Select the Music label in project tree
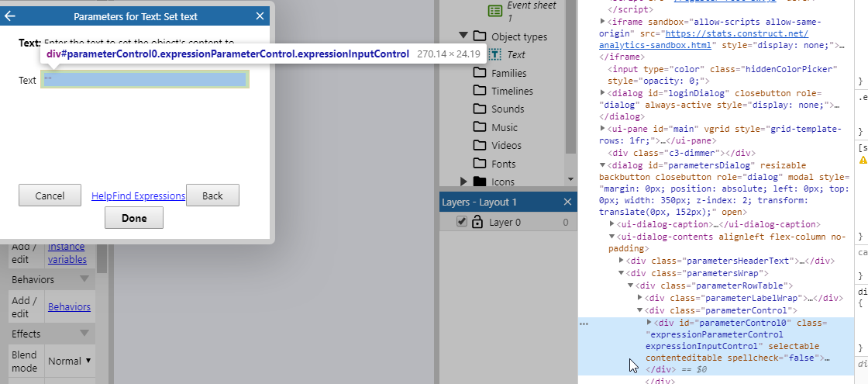868x384 pixels. pyautogui.click(x=505, y=127)
